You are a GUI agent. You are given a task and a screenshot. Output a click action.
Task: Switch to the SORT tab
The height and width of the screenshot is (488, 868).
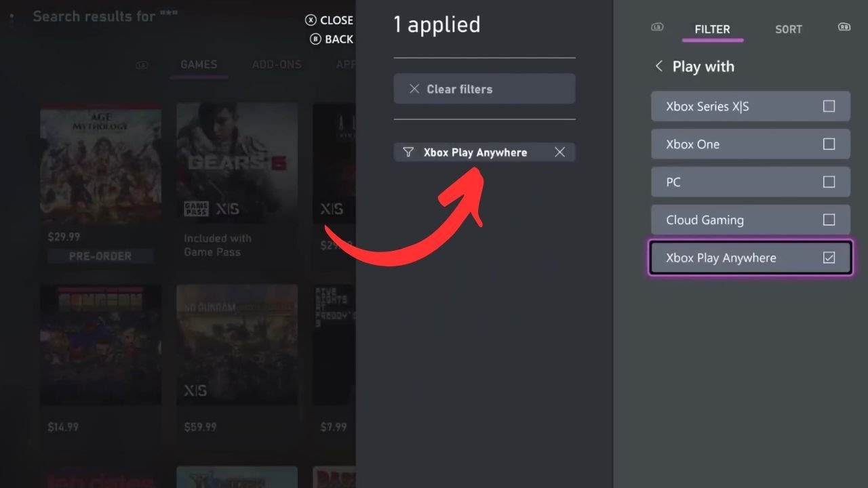point(789,29)
